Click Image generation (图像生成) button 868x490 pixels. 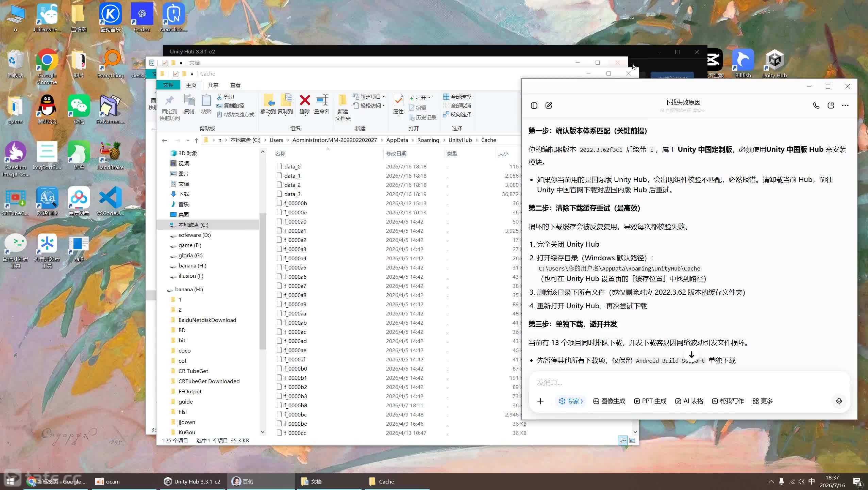pyautogui.click(x=609, y=401)
